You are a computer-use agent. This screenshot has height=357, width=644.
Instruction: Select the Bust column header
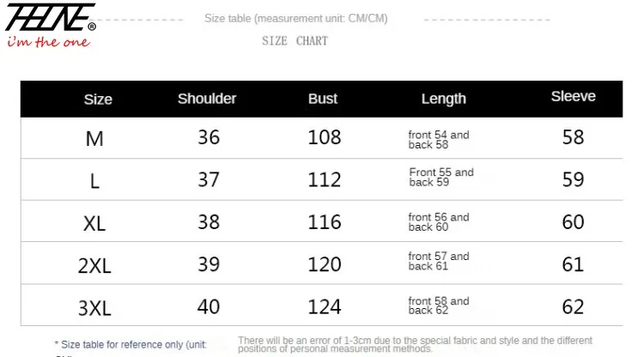[323, 99]
